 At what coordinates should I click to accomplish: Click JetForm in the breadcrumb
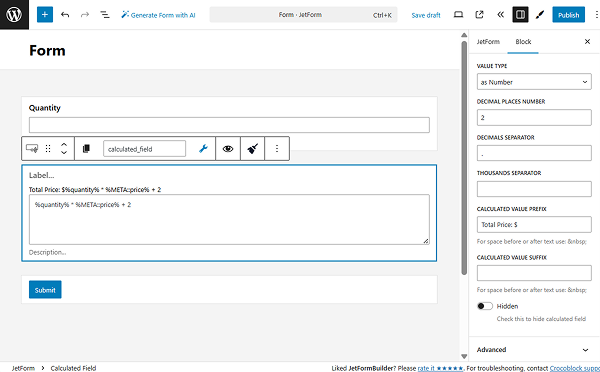click(x=23, y=368)
